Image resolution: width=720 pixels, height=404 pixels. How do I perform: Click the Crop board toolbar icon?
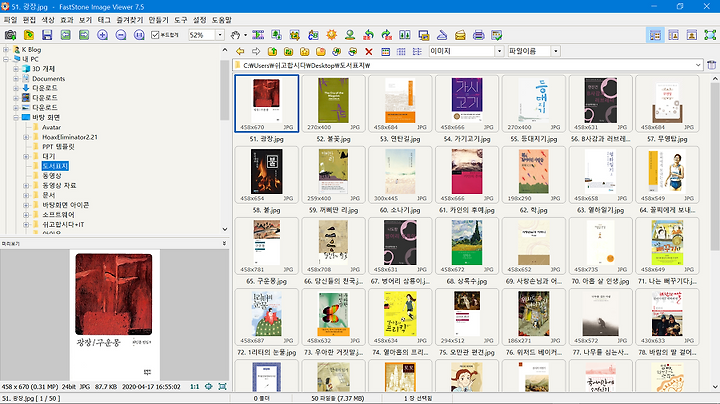coord(295,35)
